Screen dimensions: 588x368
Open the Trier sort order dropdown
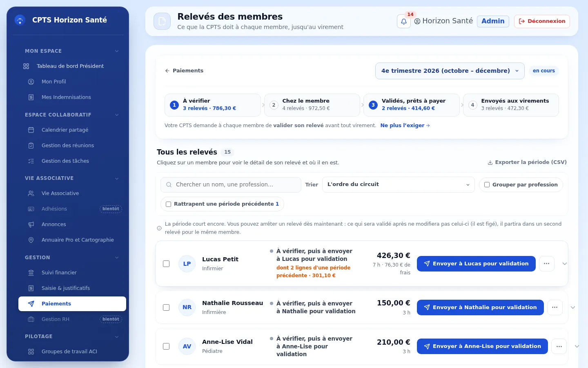(x=398, y=184)
